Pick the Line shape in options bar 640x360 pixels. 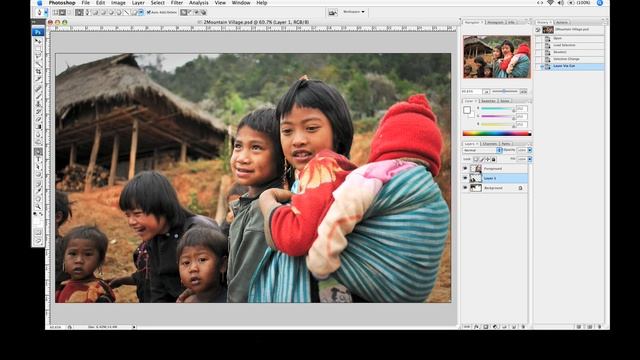(x=126, y=13)
